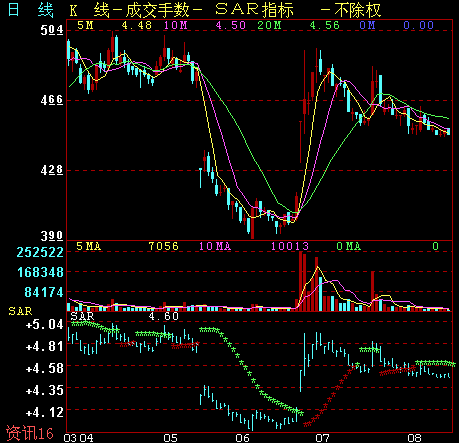The width and height of the screenshot is (459, 443).
Task: Click the 466 price axis label
Action: (x=52, y=100)
